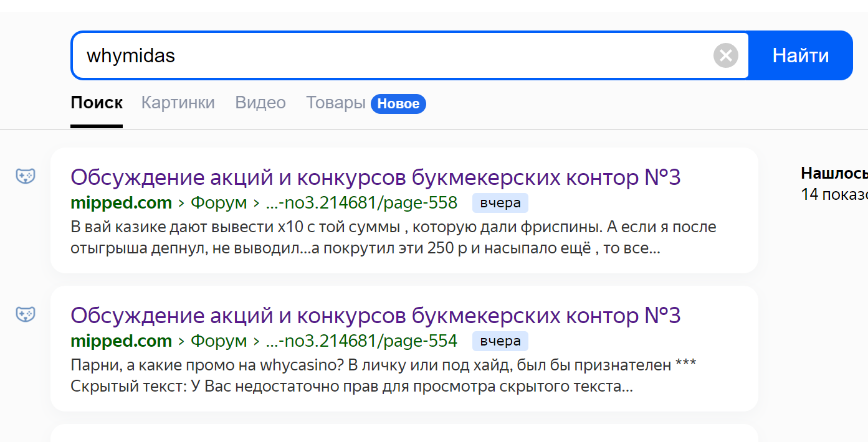868x442 pixels.
Task: Click the favicon of the page-554 result
Action: [x=26, y=314]
